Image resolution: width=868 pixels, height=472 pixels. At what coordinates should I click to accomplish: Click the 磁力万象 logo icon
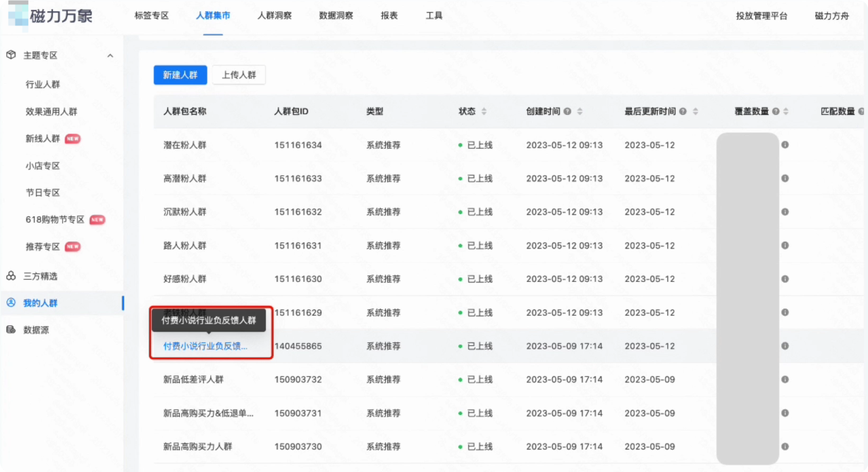coord(20,15)
